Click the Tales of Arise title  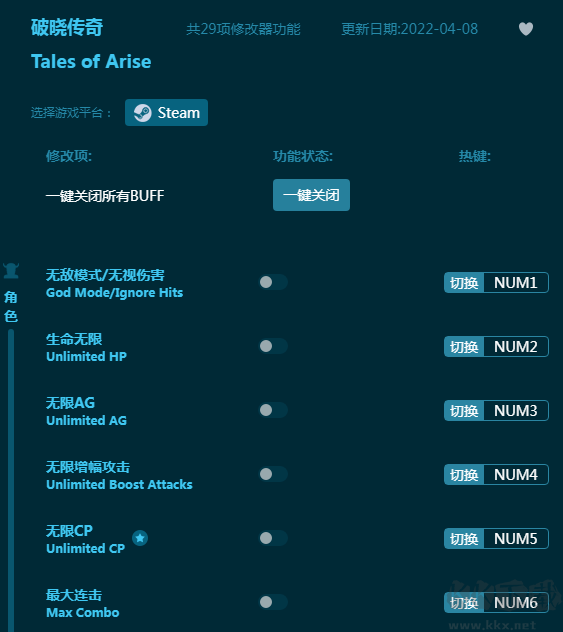(x=91, y=62)
